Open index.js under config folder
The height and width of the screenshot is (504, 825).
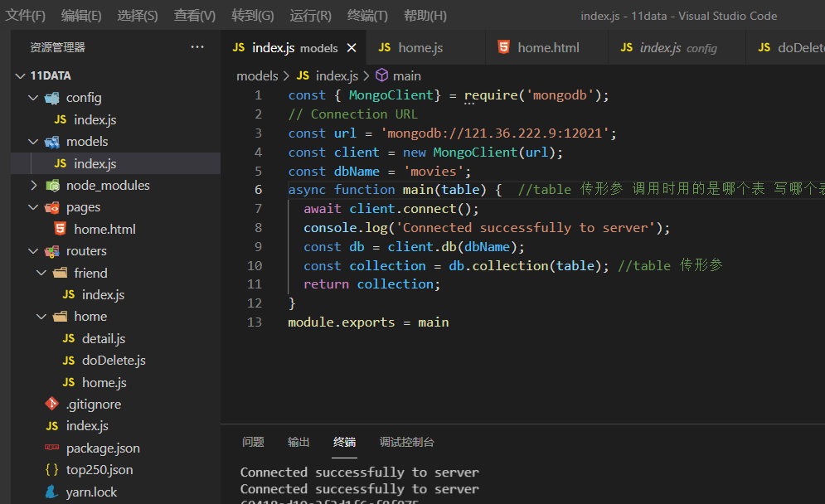(95, 120)
